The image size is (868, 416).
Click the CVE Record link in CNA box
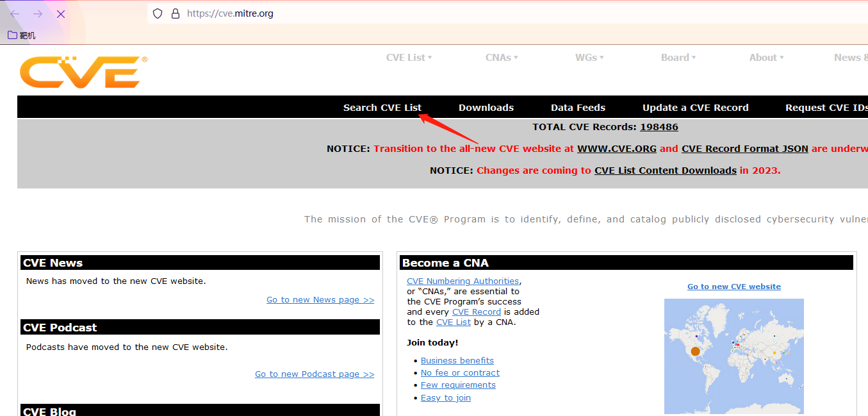coord(477,312)
